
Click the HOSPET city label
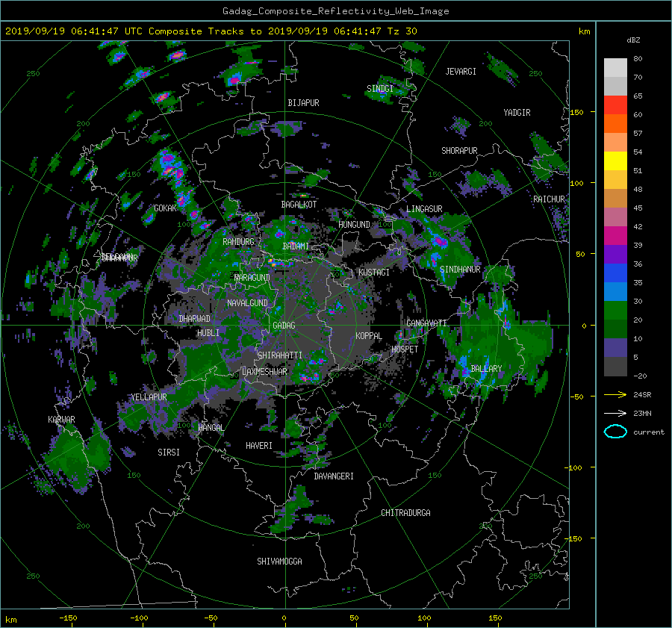405,349
